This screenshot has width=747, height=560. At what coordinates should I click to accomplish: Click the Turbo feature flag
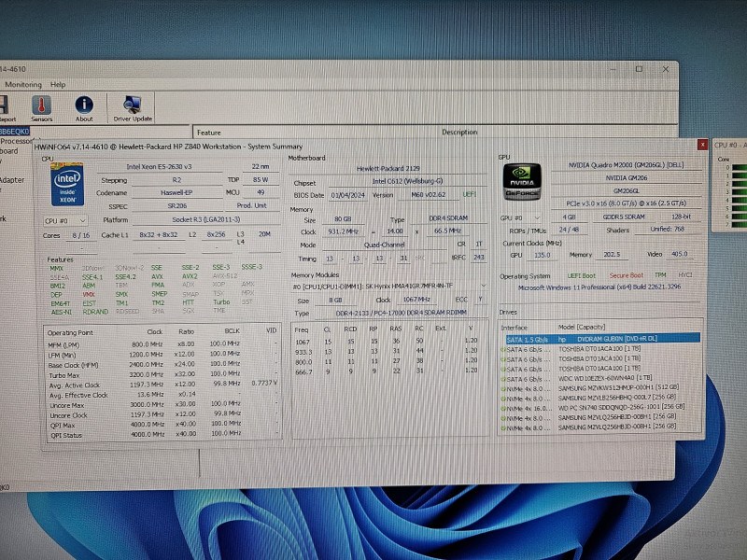tap(221, 301)
